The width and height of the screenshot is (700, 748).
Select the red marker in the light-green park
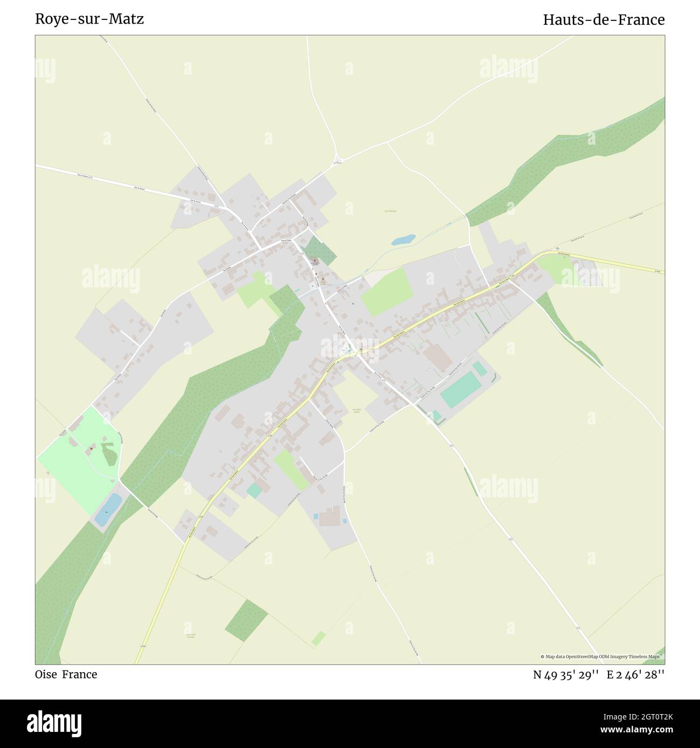(x=92, y=448)
